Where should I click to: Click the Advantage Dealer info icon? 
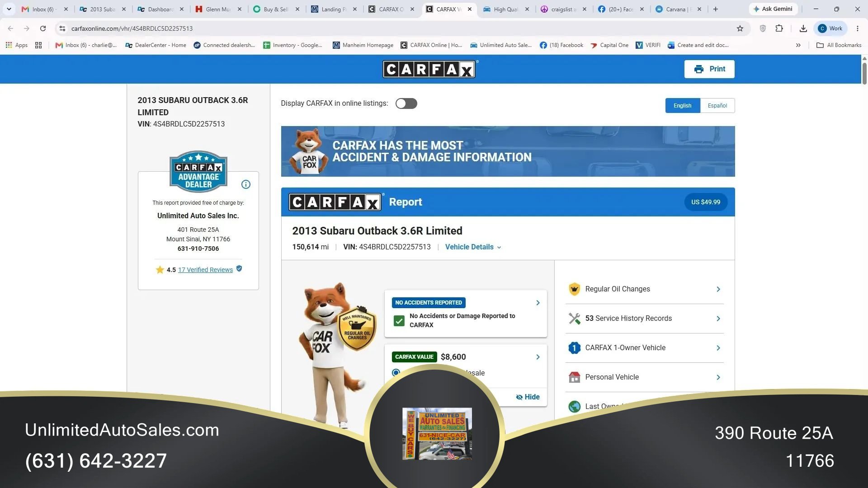point(245,184)
